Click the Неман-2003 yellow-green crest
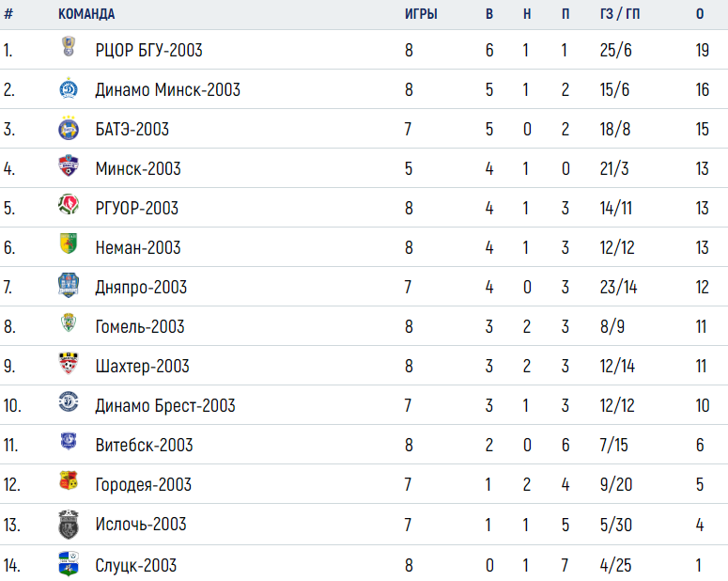The image size is (728, 581). click(x=69, y=243)
